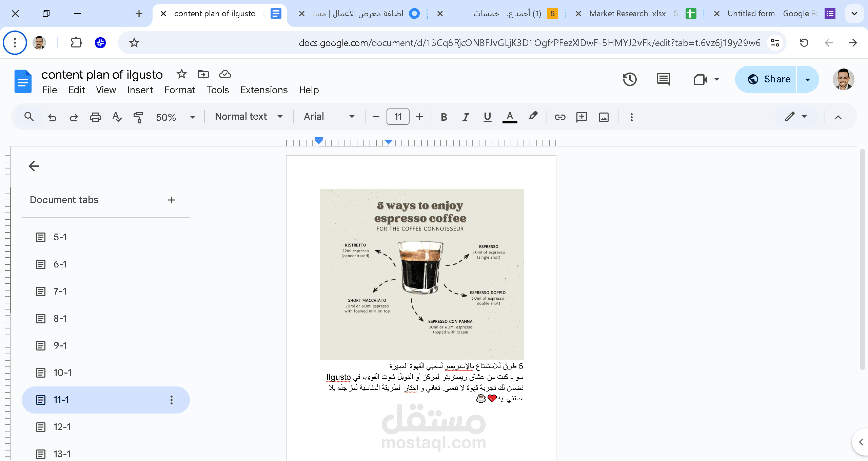868x461 pixels.
Task: Insert an image from toolbar
Action: tap(604, 117)
